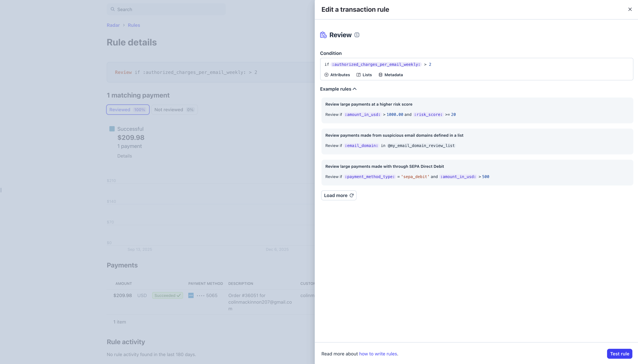Select the Reviewed 100% filter segment

click(x=128, y=109)
